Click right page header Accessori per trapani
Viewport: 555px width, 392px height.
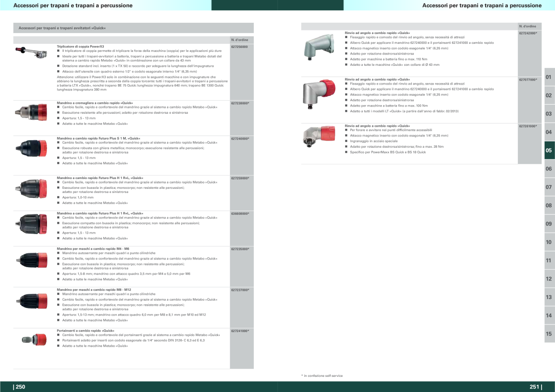coord(482,5)
